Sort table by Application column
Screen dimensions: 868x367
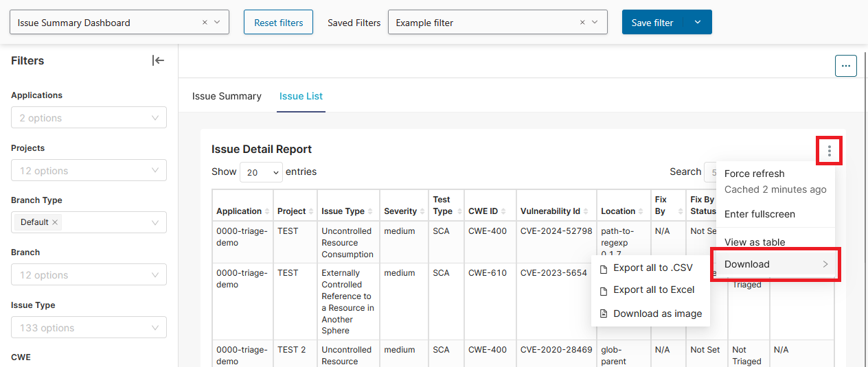coord(243,211)
